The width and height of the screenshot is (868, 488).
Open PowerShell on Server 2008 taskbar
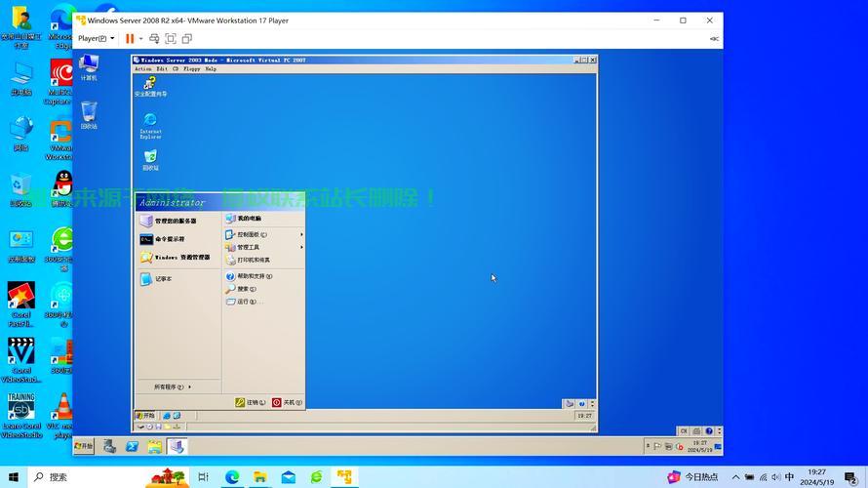[x=132, y=446]
